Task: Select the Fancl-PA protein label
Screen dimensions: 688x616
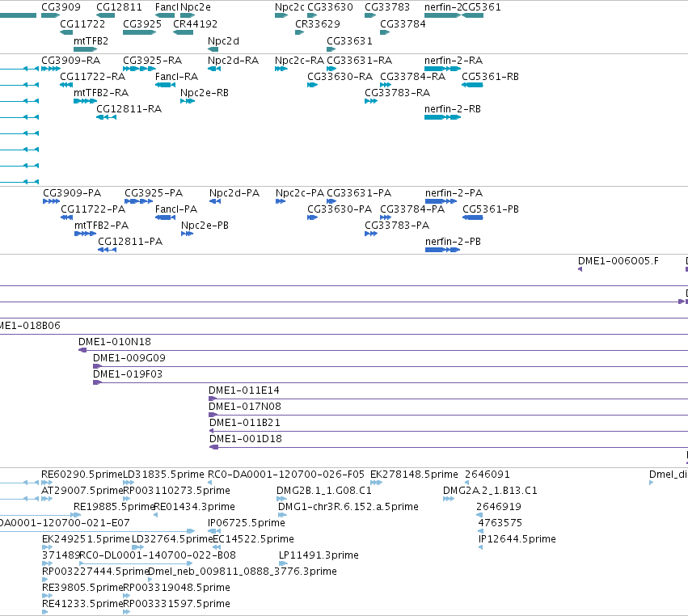Action: (x=176, y=209)
